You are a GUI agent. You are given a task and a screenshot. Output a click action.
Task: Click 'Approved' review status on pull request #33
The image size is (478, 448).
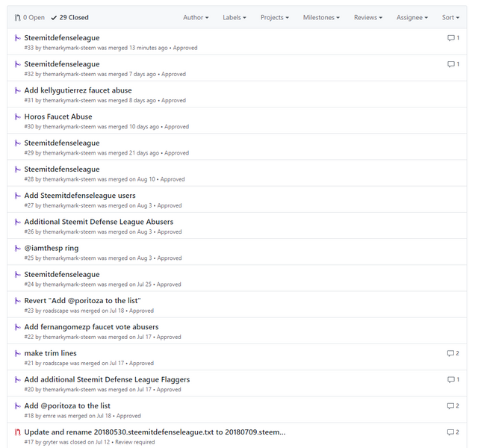[x=185, y=48]
